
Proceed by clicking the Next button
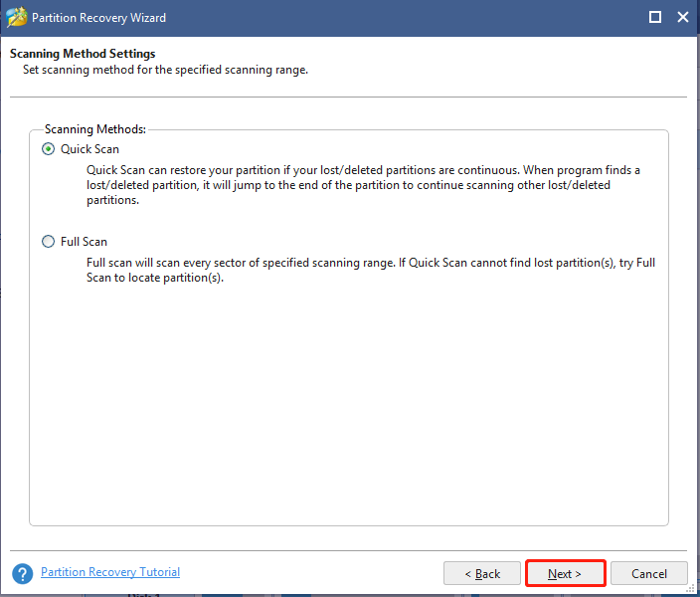click(565, 573)
